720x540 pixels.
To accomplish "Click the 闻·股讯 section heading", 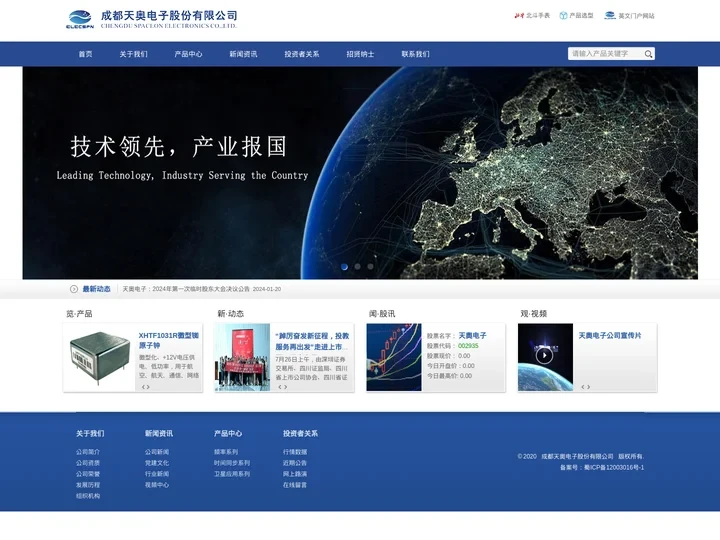I will tap(382, 314).
